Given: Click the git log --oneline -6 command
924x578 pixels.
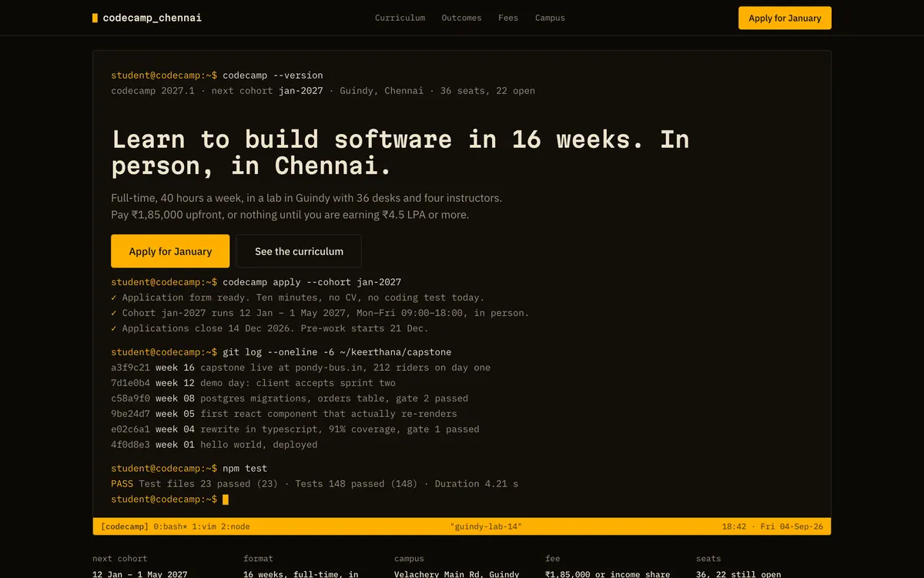Looking at the screenshot, I should [x=281, y=352].
